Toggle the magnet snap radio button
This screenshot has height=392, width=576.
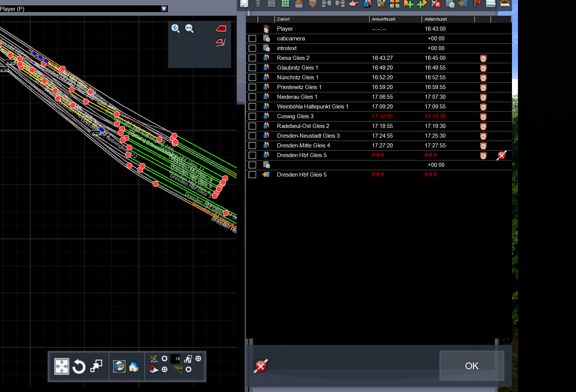pos(164,370)
